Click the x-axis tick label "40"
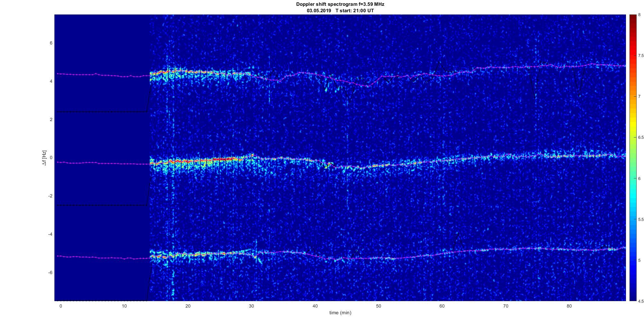This screenshot has height=323, width=644. [315, 306]
